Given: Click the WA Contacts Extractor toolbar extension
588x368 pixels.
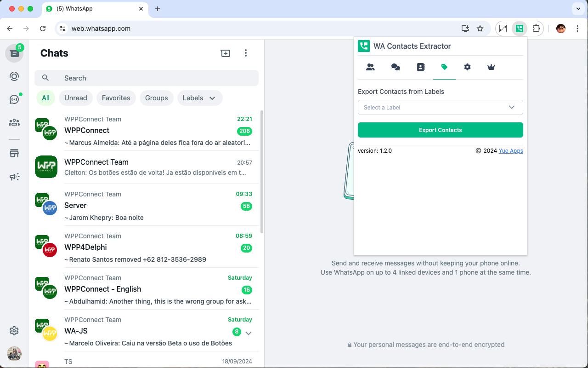Looking at the screenshot, I should coord(520,29).
